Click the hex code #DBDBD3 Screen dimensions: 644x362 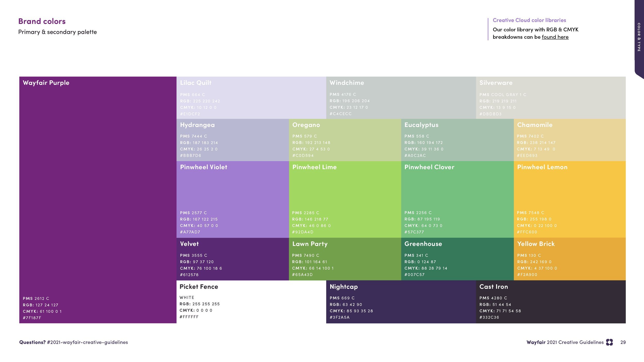tap(490, 114)
